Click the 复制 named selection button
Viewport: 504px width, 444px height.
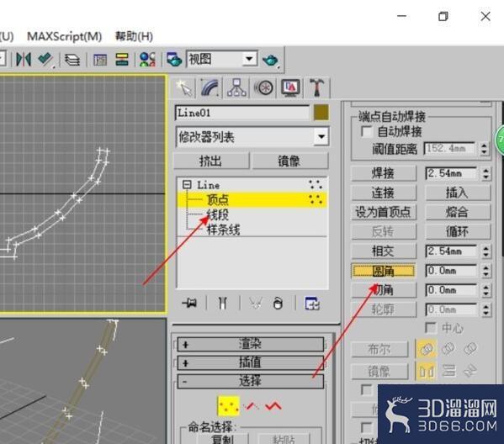222,439
